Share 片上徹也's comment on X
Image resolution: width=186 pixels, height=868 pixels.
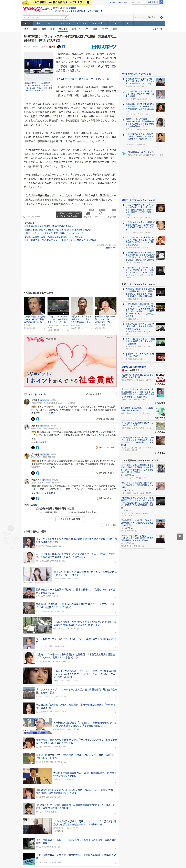pos(33,473)
